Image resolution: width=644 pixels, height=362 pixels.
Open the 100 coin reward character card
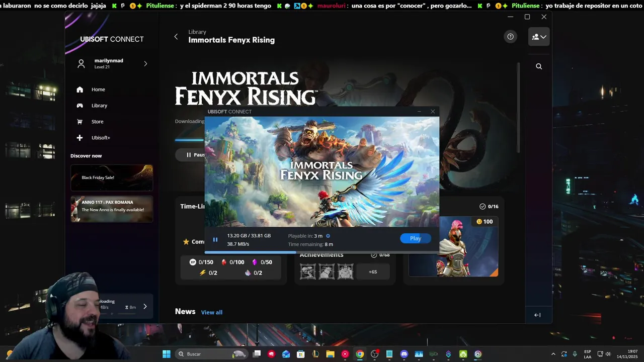coord(453,246)
